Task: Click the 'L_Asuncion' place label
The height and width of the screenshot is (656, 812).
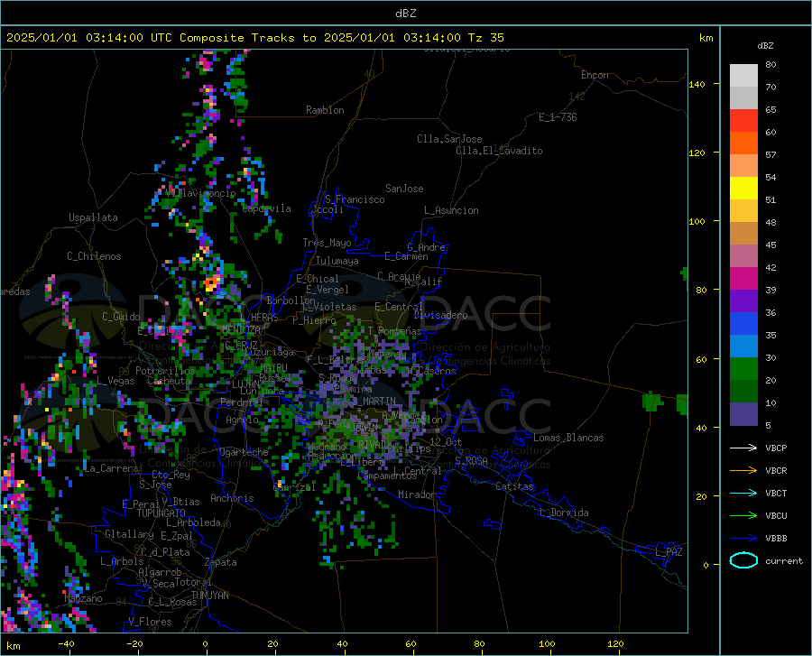Action: pos(451,210)
